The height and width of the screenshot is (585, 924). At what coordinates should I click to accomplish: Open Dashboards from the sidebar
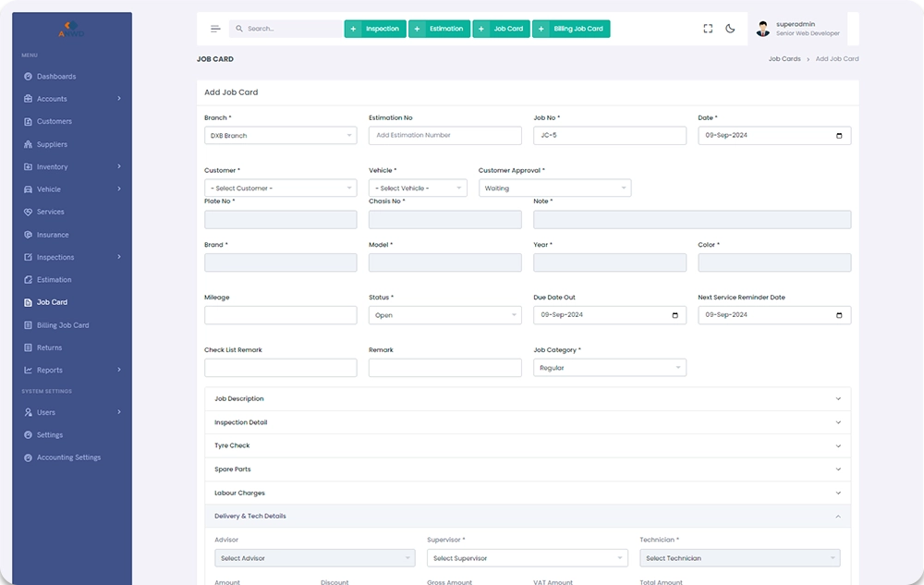point(55,77)
